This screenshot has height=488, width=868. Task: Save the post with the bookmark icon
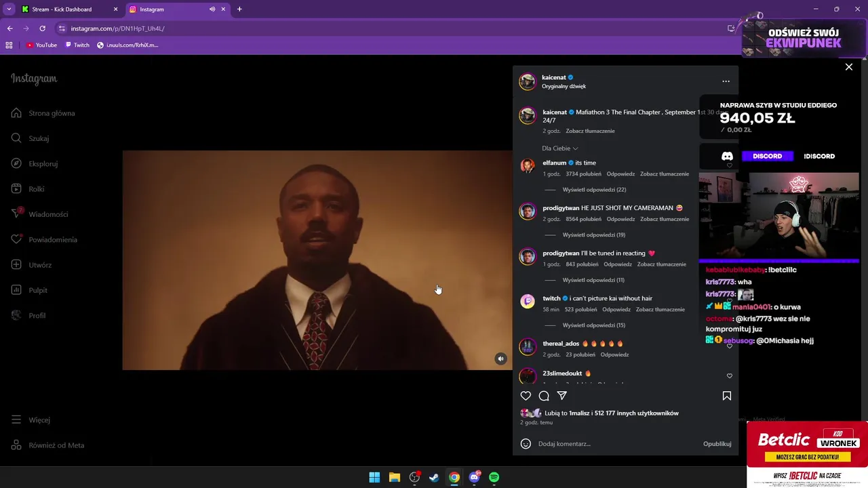pos(726,396)
